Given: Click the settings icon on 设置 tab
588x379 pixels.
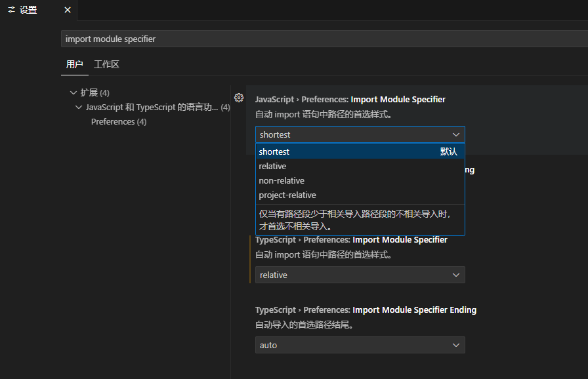Looking at the screenshot, I should pyautogui.click(x=11, y=10).
